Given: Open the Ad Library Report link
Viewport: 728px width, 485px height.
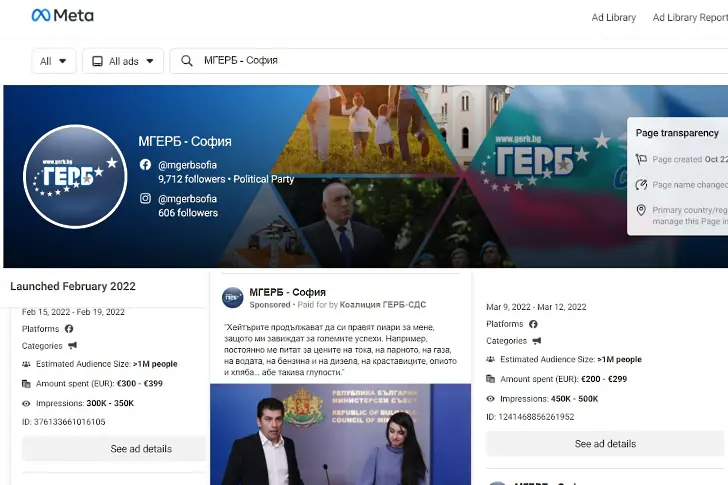Looking at the screenshot, I should 690,18.
